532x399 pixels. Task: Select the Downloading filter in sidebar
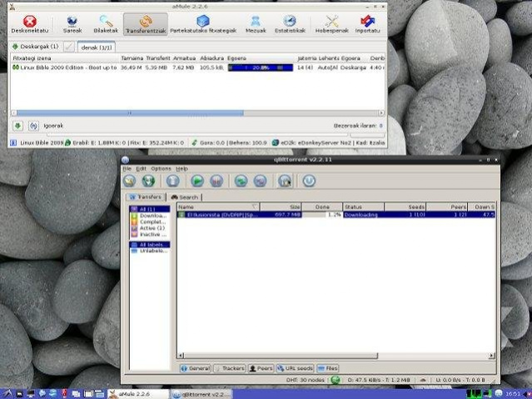click(x=151, y=215)
